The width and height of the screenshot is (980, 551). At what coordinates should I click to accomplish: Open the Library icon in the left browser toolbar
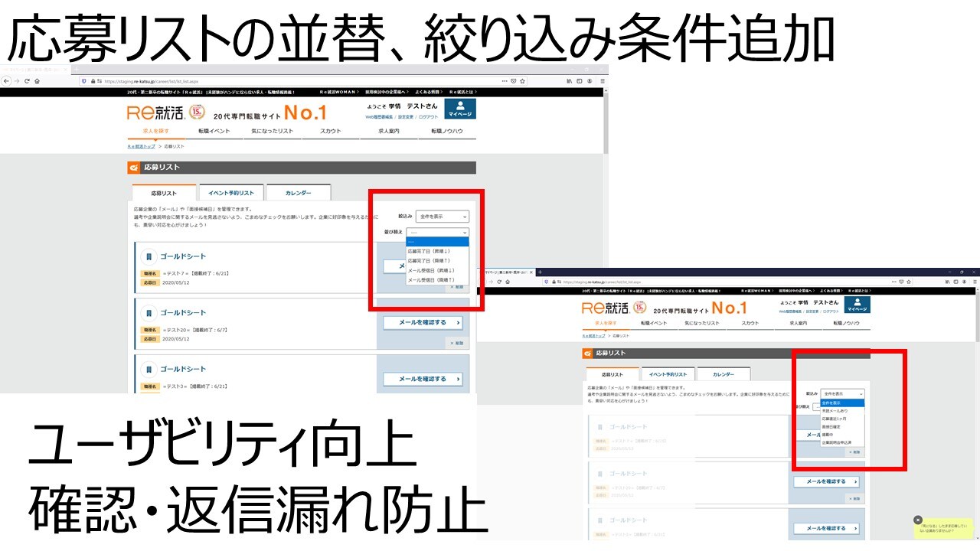569,81
